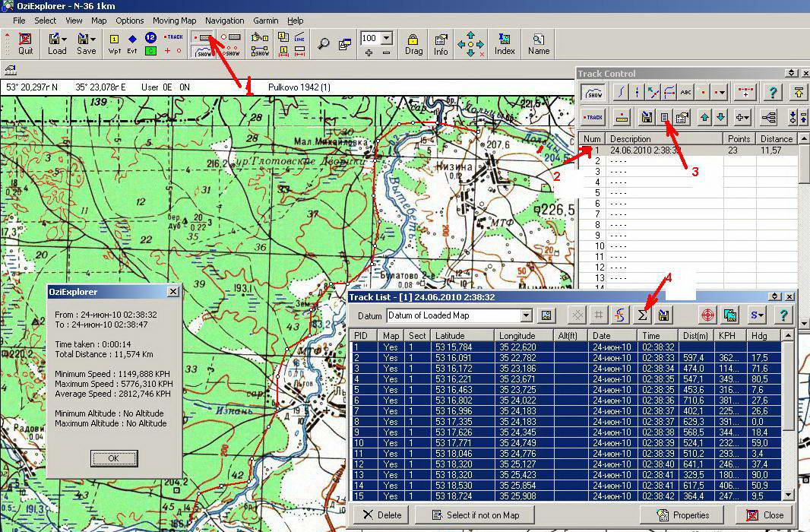Image resolution: width=810 pixels, height=532 pixels.
Task: Click the Distance column header
Action: [777, 139]
